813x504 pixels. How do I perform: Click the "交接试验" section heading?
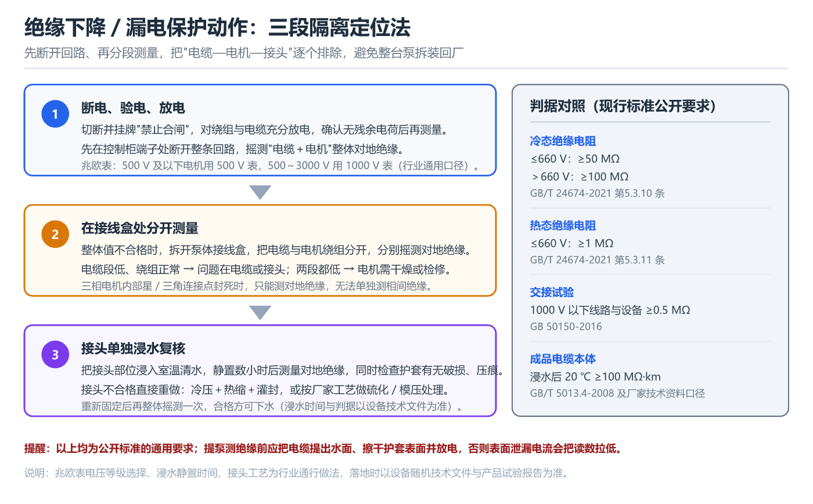[552, 292]
